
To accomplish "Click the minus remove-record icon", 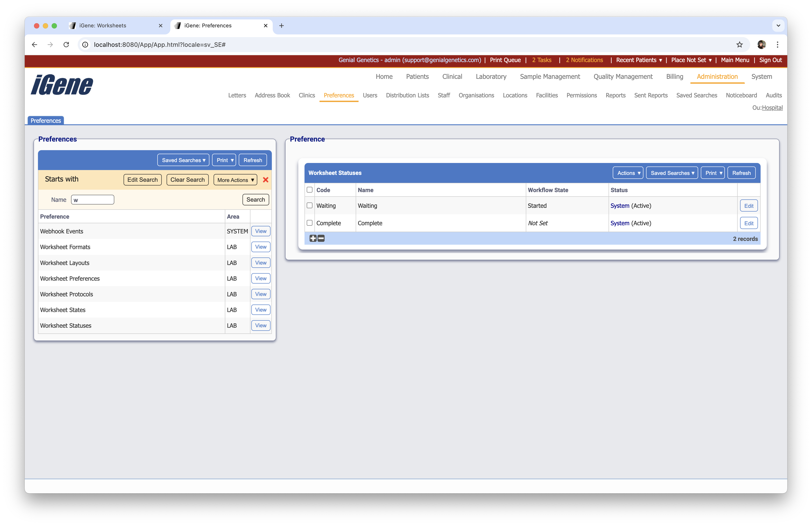I will pos(321,238).
